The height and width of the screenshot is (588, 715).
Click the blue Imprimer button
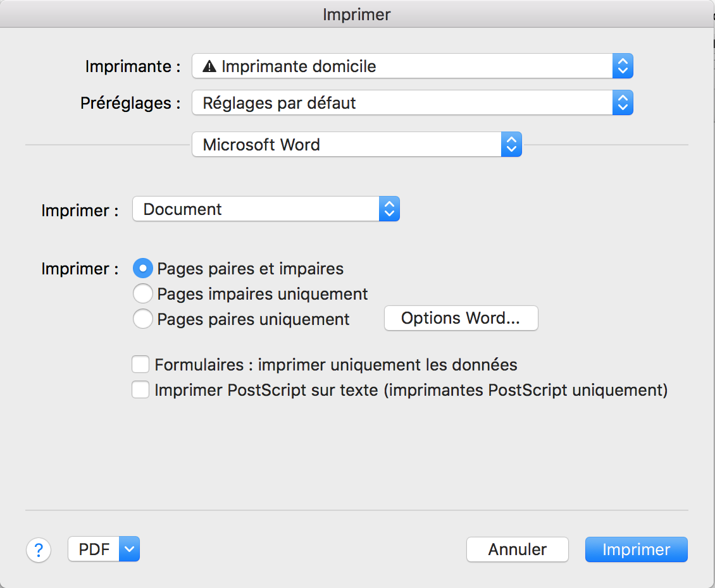(x=636, y=549)
